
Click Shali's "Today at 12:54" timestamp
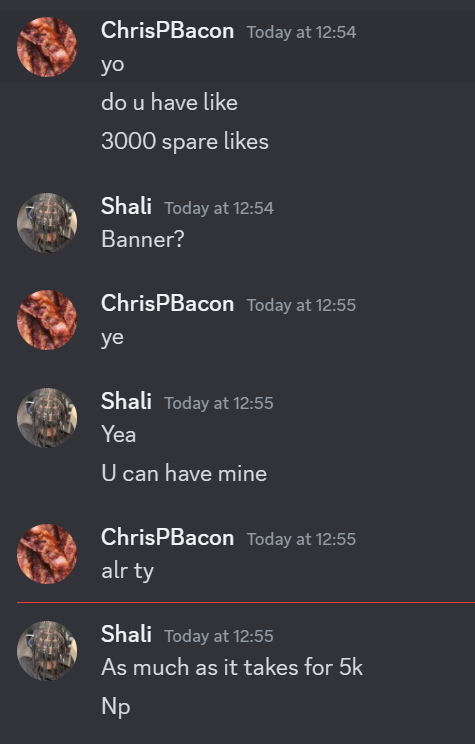[219, 208]
